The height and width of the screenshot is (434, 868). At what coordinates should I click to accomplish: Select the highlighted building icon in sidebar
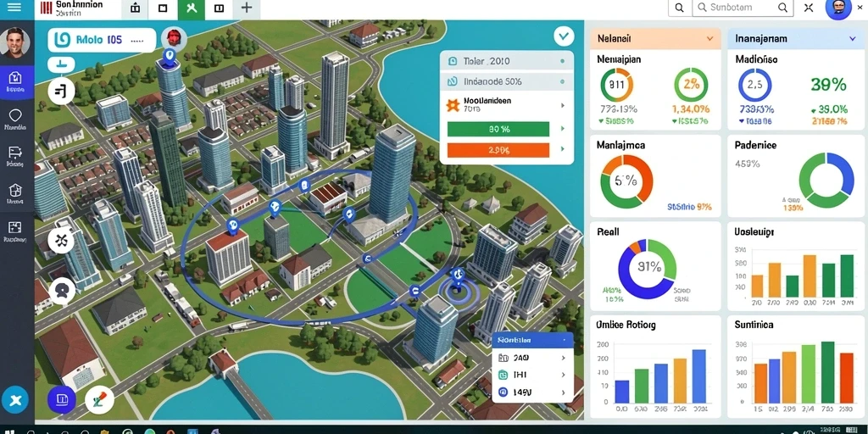point(16,82)
